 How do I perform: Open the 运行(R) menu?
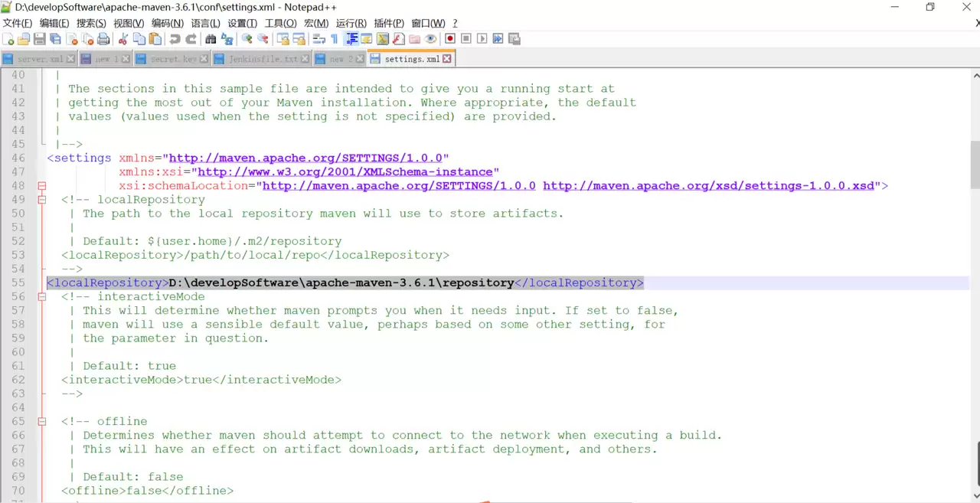[351, 24]
